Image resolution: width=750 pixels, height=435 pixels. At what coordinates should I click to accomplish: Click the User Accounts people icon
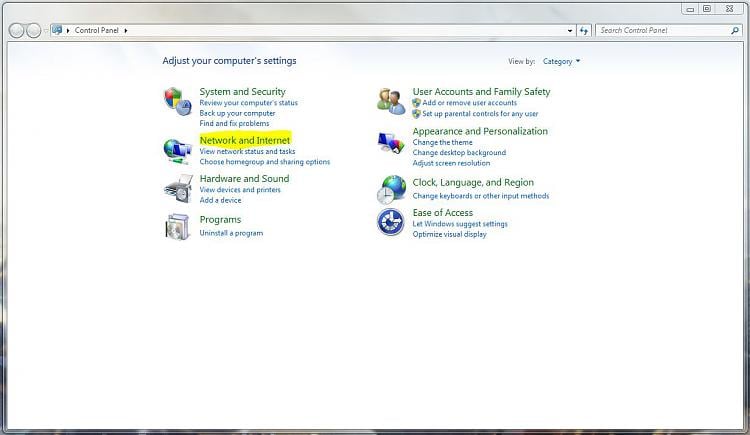[391, 101]
